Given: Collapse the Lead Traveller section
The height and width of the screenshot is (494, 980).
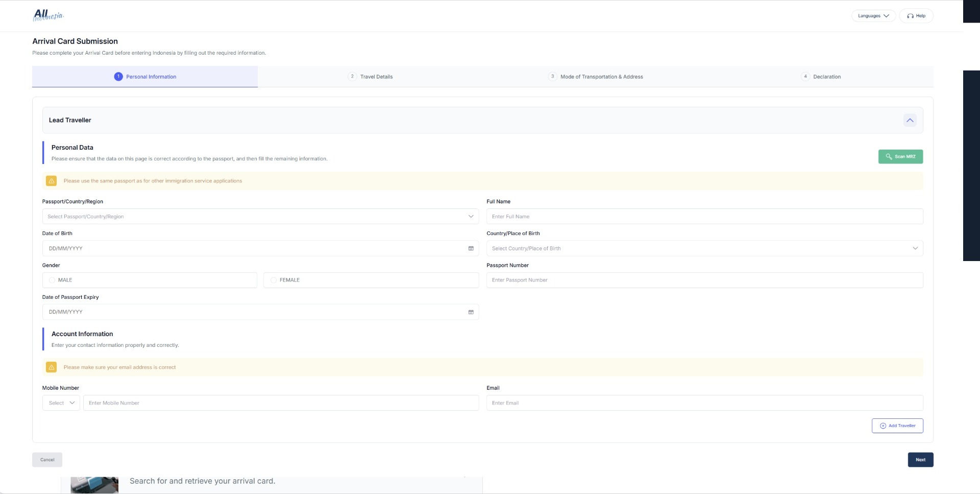Looking at the screenshot, I should pyautogui.click(x=910, y=121).
